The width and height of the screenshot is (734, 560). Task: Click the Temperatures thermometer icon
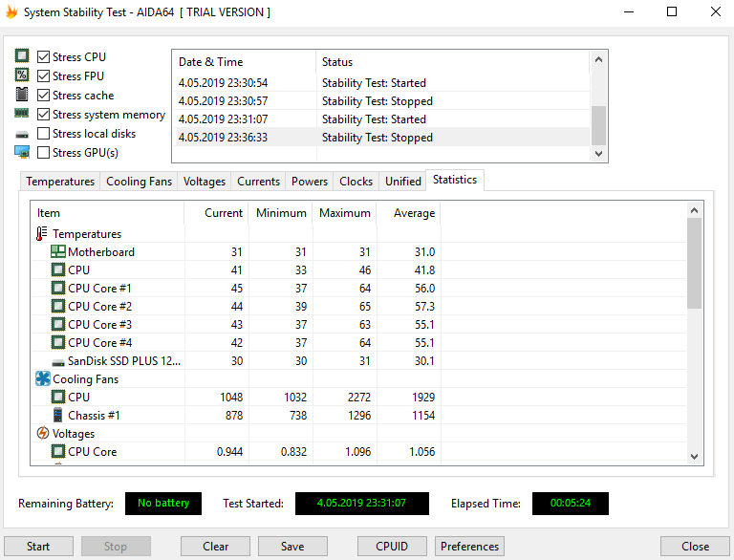click(x=42, y=233)
